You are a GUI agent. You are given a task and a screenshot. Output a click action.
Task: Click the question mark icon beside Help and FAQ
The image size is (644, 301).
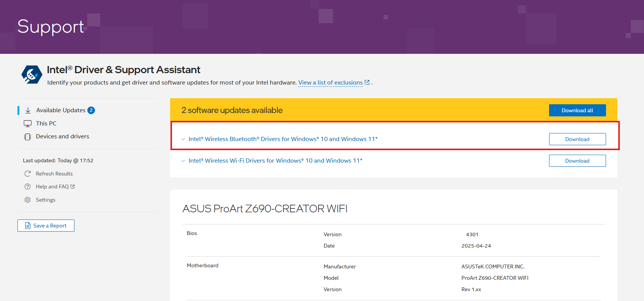(x=27, y=187)
